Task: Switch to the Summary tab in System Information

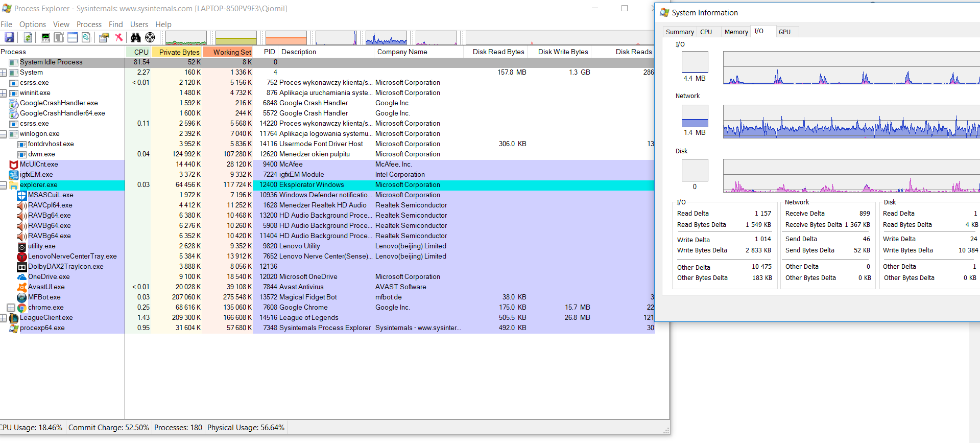Action: click(680, 32)
